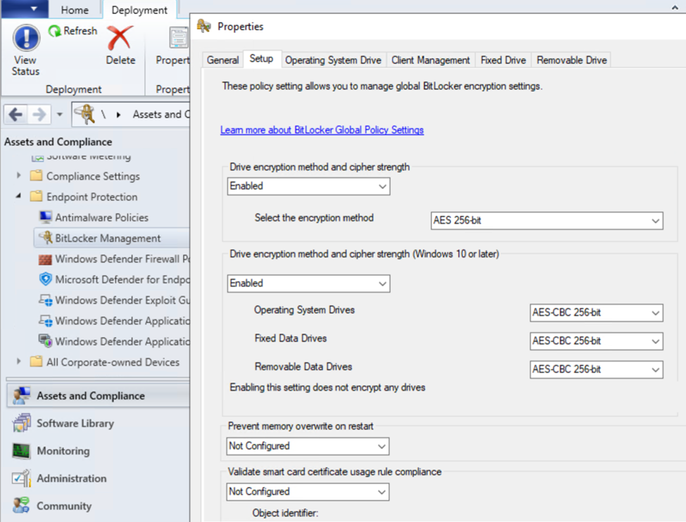
Task: Open navigation history dropdown arrow
Action: click(60, 115)
